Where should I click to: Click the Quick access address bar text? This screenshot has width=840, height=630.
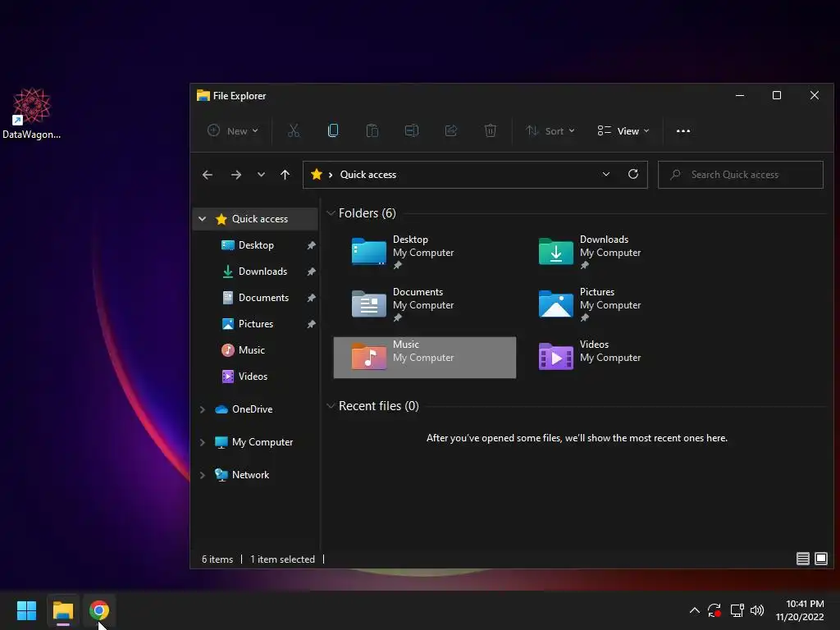click(368, 175)
